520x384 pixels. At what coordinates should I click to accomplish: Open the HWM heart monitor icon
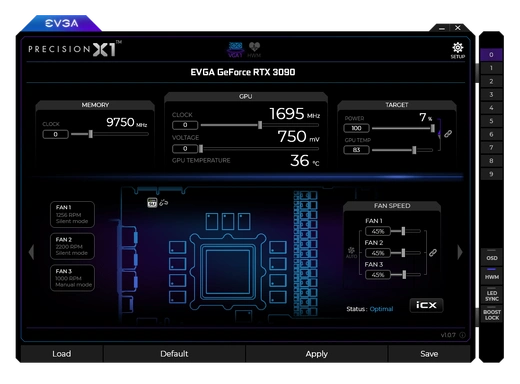tap(254, 50)
